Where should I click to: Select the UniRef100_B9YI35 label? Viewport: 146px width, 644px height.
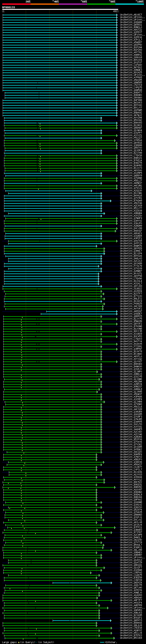pyautogui.click(x=131, y=331)
